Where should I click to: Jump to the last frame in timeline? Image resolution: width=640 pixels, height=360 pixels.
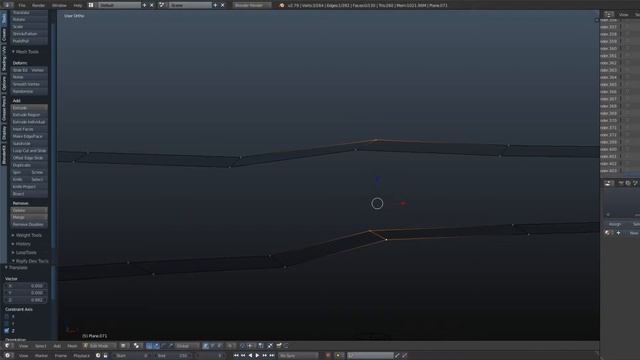271,356
